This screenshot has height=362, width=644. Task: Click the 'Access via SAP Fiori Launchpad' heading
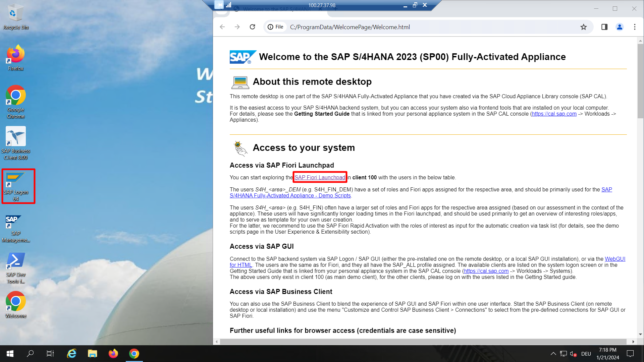coord(282,165)
